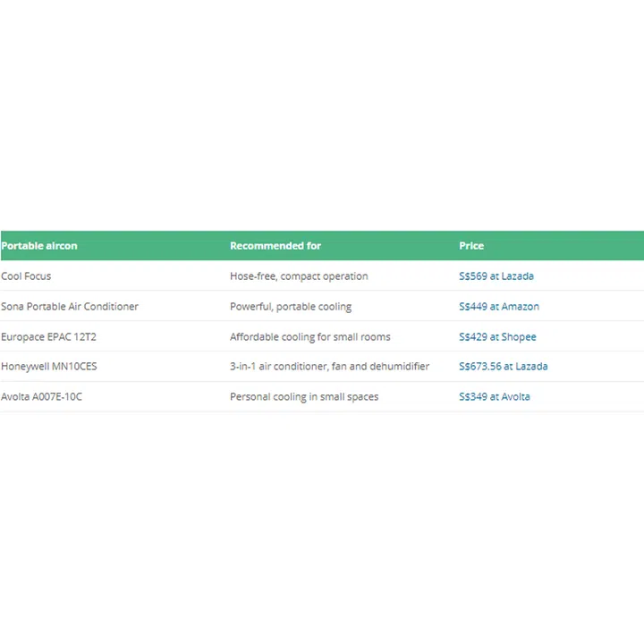Open the S$449 at Amazon link
The height and width of the screenshot is (644, 644).
pos(498,307)
